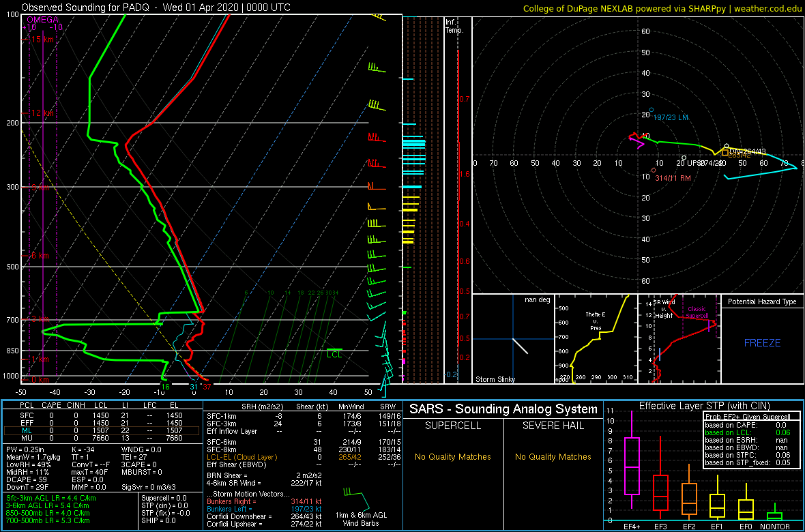Screen dimensions: 805x532
Task: Click the 12 km height marker
Action: [x=44, y=113]
